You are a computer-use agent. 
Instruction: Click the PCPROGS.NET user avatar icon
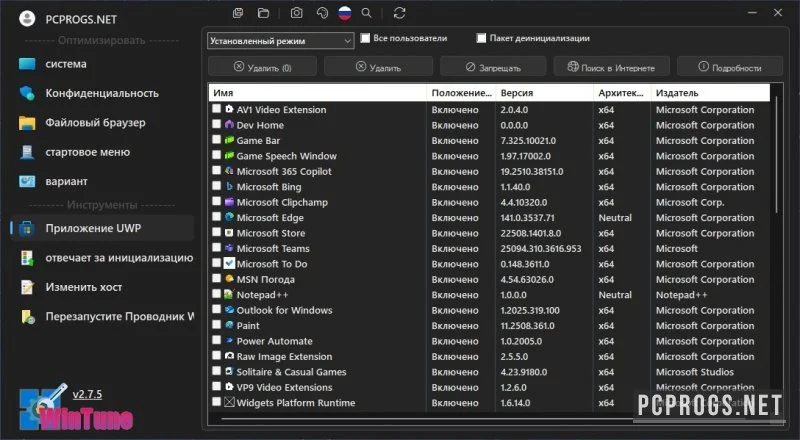pyautogui.click(x=27, y=19)
